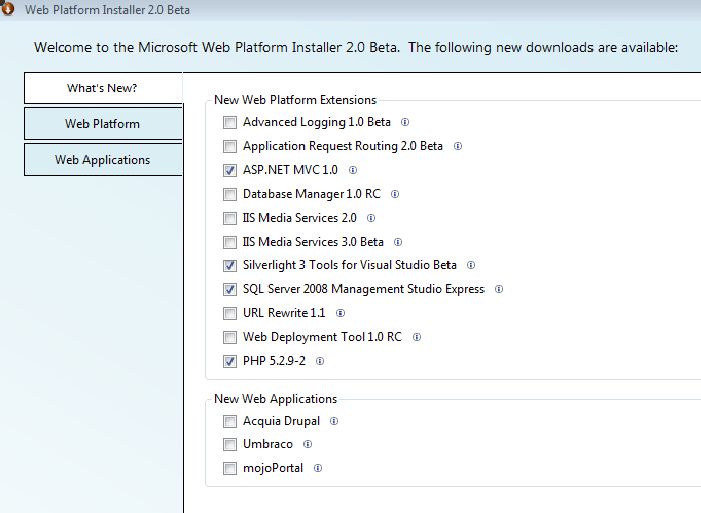Click info icon beside Silverlight 3 Tools
The image size is (701, 513).
[x=471, y=265]
